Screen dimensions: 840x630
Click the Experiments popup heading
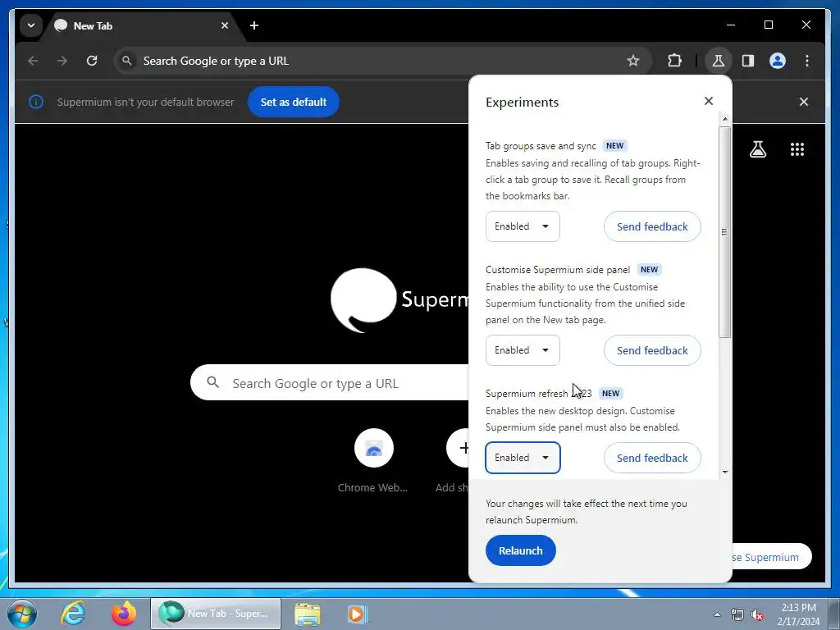click(x=522, y=102)
